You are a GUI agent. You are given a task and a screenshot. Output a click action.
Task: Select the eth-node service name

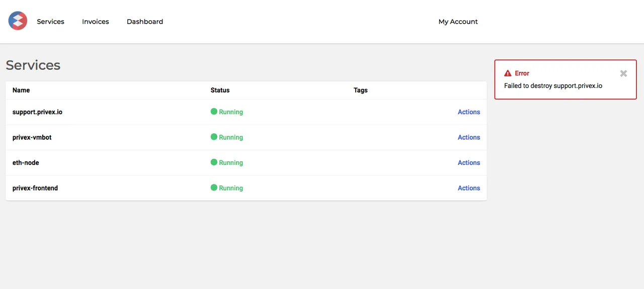(26, 163)
